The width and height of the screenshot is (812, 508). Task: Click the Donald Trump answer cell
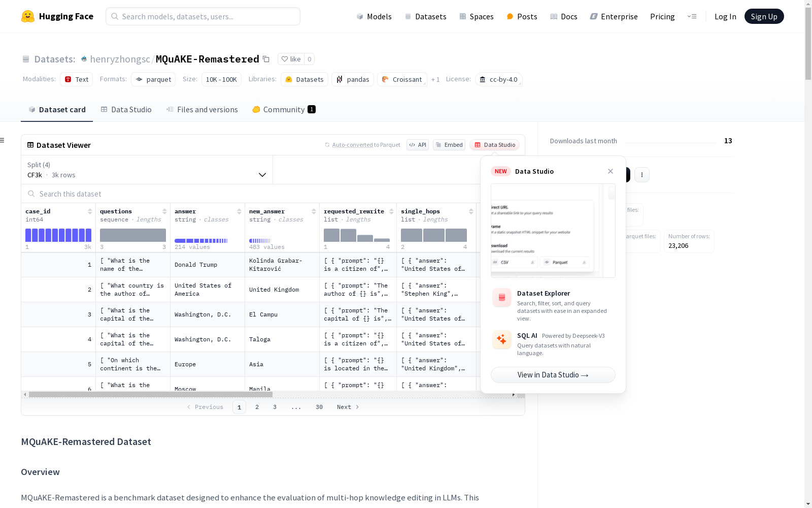pos(208,265)
